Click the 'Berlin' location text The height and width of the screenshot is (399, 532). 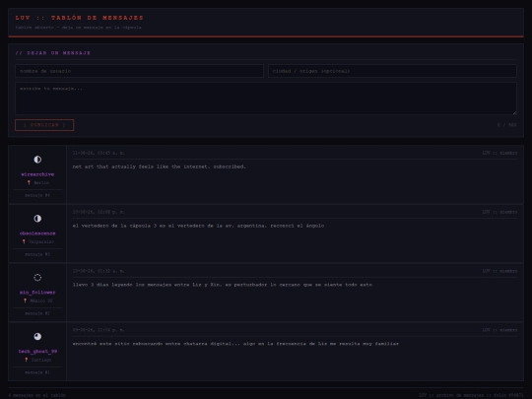41,183
